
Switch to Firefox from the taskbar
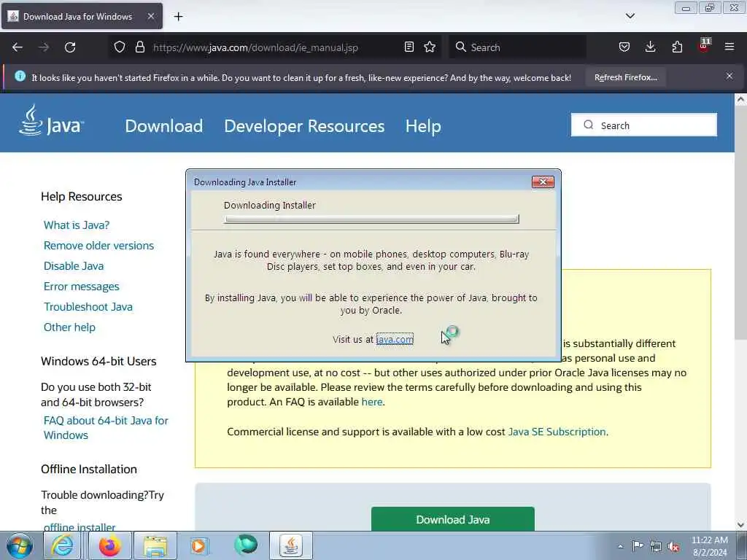(x=109, y=545)
